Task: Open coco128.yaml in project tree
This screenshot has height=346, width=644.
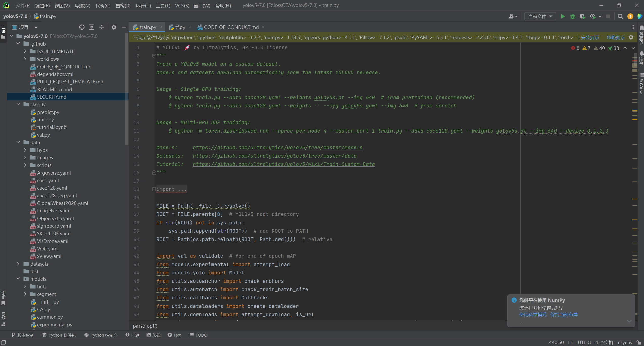Action: (52, 188)
